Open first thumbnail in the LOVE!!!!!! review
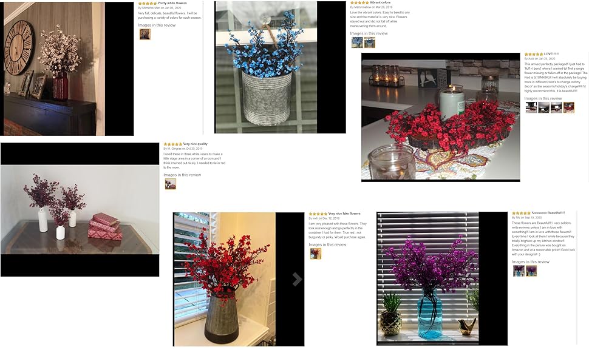589x364 pixels. 531,107
